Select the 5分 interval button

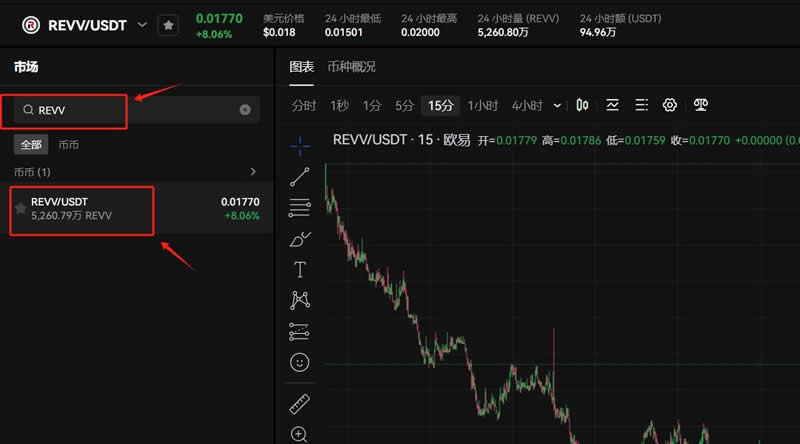coord(404,105)
